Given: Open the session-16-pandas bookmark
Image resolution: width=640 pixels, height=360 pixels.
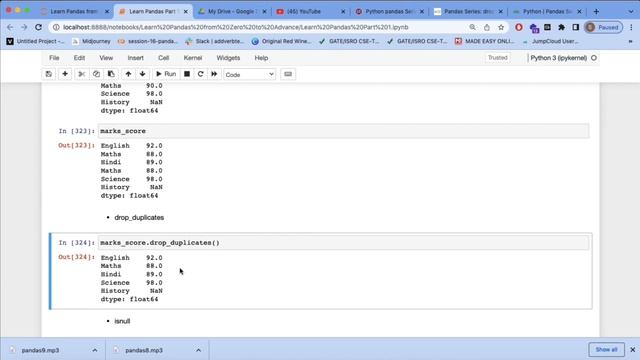Looking at the screenshot, I should (x=148, y=41).
